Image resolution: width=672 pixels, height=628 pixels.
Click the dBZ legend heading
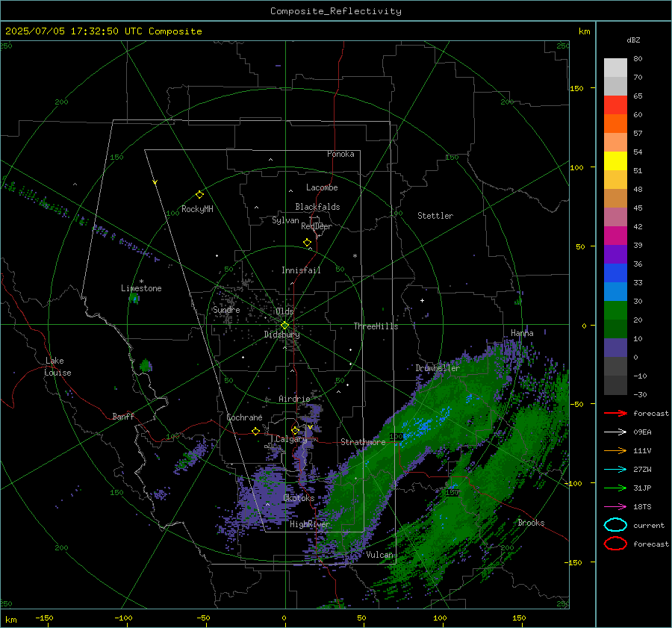tap(633, 40)
